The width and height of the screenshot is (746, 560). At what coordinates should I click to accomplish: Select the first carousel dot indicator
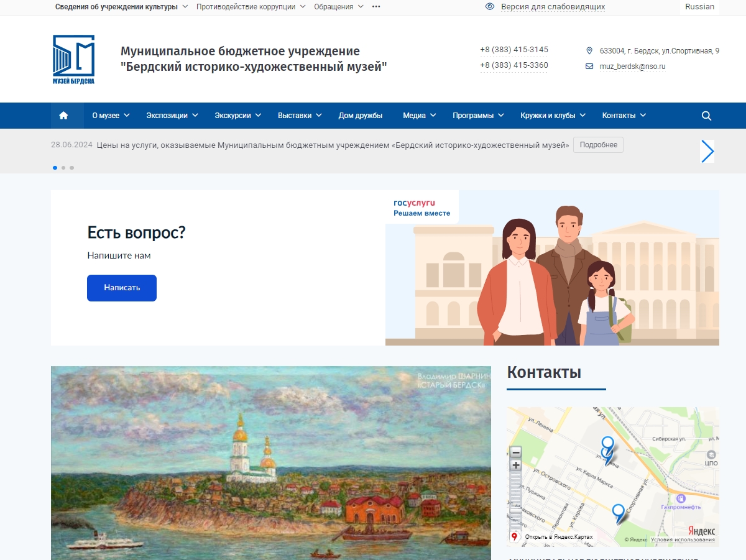pos(54,167)
